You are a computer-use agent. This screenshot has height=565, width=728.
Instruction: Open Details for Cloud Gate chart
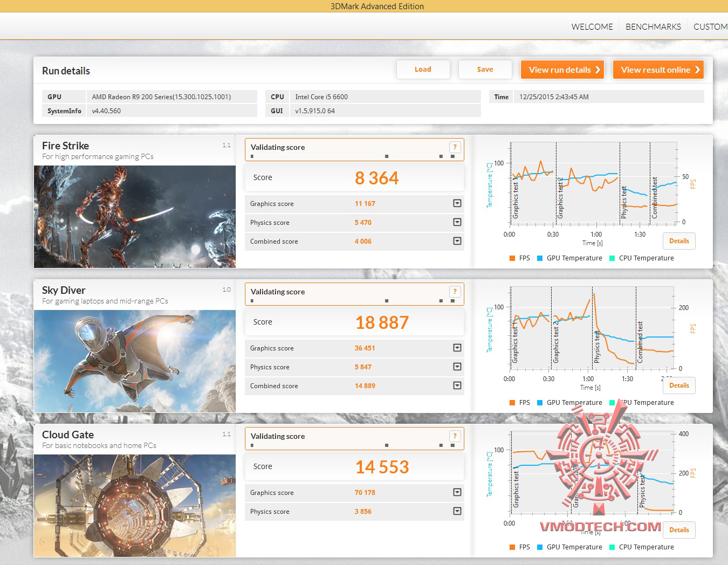point(679,530)
